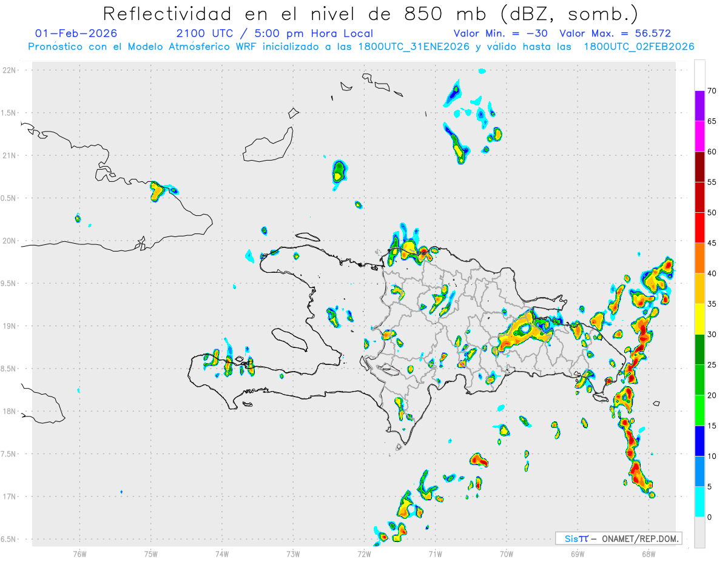Click the cyan 0–5 dBZ colorbar segment
The image size is (728, 562).
[x=699, y=502]
